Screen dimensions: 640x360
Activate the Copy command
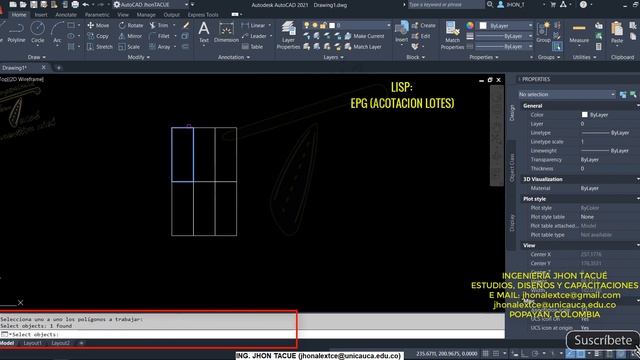point(98,36)
